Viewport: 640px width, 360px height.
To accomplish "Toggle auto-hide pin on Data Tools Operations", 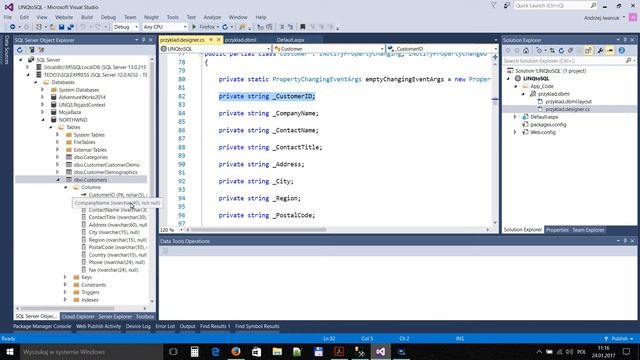I will pos(625,241).
